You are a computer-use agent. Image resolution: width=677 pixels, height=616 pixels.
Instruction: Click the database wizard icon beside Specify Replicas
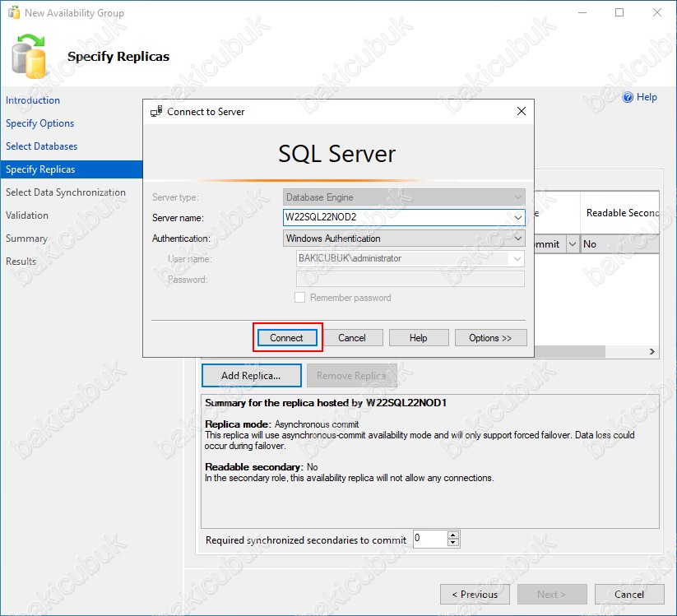click(29, 56)
